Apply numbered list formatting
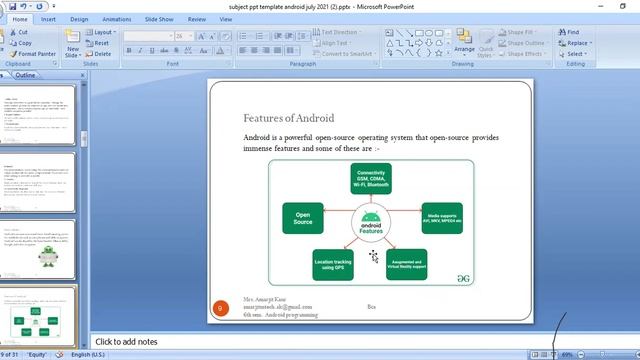This screenshot has height=360, width=640. (x=260, y=36)
